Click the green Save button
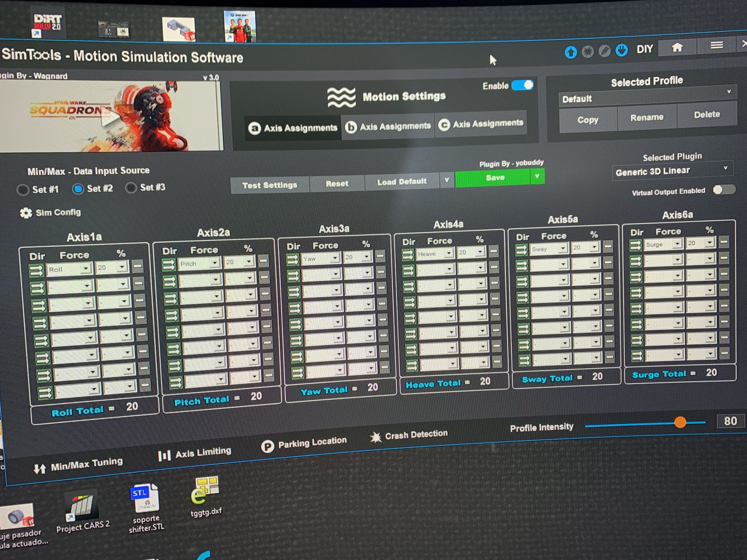Screen dimensions: 747x560 click(x=493, y=178)
